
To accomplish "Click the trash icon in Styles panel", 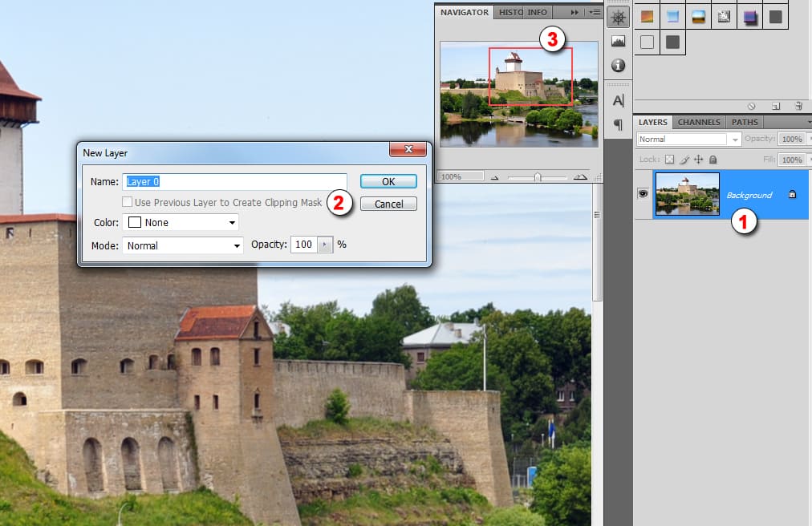I will (798, 106).
